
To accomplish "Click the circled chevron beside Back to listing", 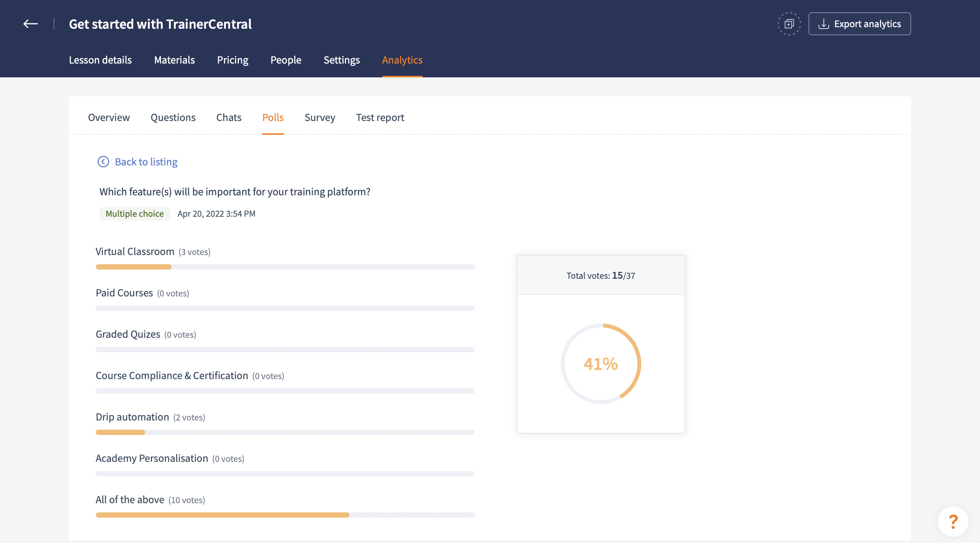I will point(103,162).
